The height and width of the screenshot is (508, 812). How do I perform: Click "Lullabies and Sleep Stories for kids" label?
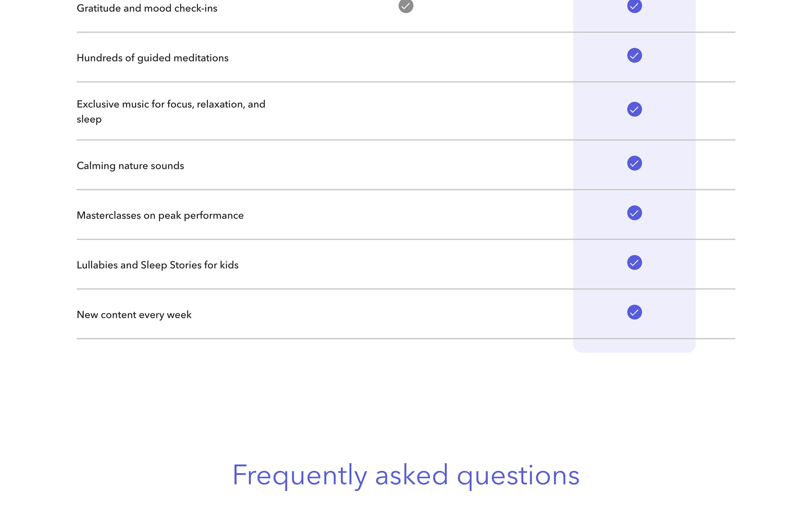[x=157, y=265]
